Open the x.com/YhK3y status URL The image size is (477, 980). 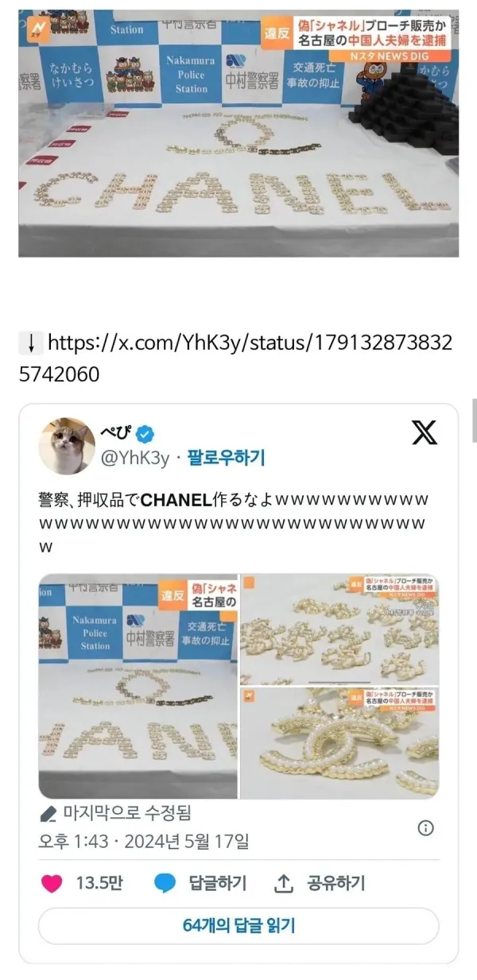pos(235,358)
